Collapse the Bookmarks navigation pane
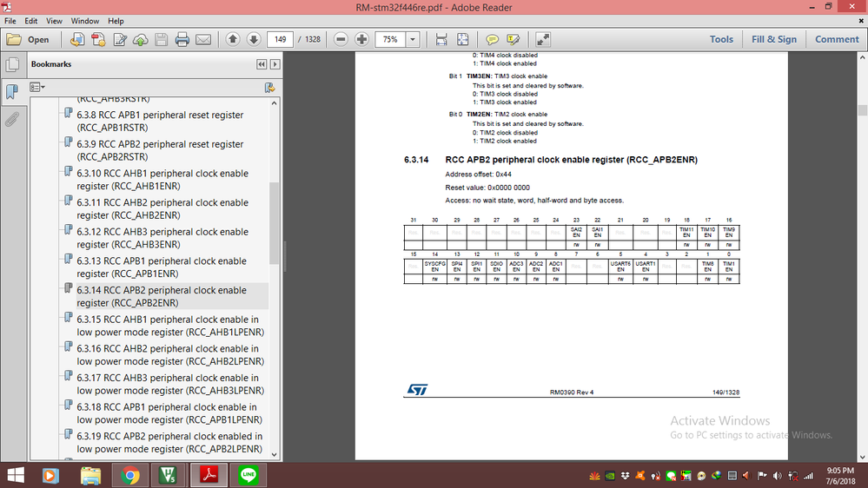Screen dimensions: 868x488 tap(262, 64)
